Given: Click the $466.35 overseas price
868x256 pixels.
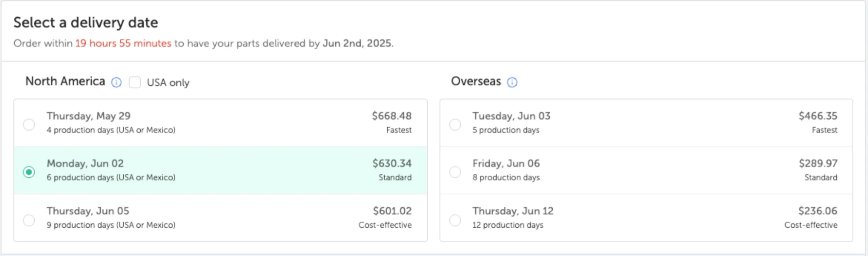Looking at the screenshot, I should (818, 116).
